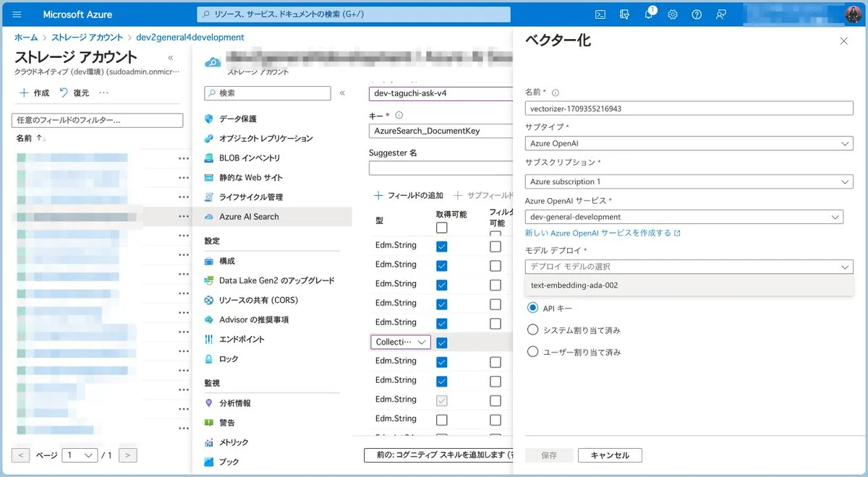868x477 pixels.
Task: Open データ保護 in the sidebar
Action: point(237,119)
